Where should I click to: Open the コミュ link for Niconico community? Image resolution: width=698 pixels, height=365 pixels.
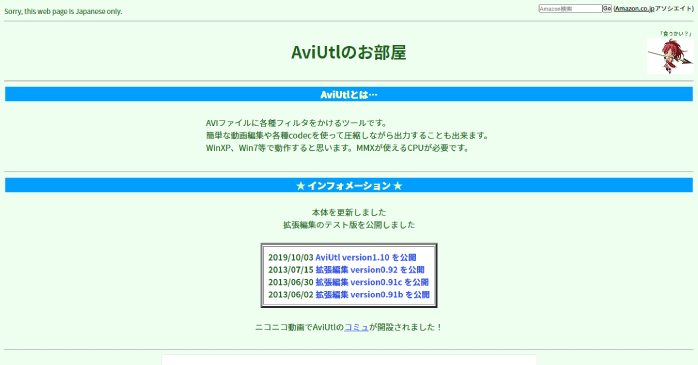[357, 327]
